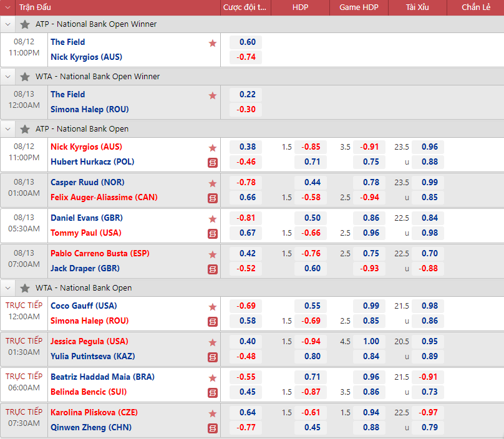Toggle favorite star for Ruud vs Auger-Aliassime
This screenshot has height=439, width=504.
click(213, 183)
